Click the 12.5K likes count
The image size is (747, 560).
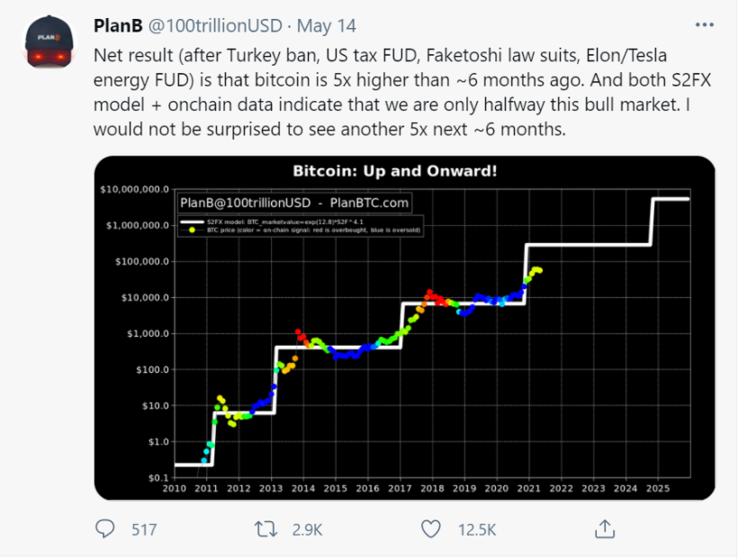click(x=477, y=529)
